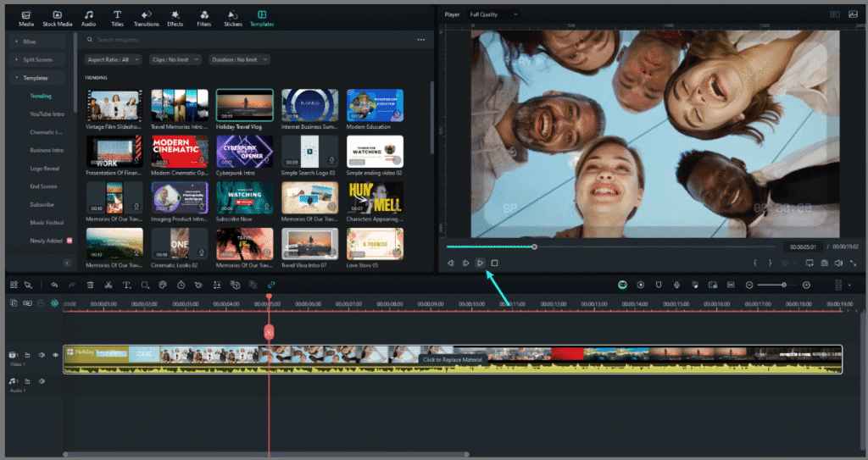The image size is (868, 460).
Task: Hide the Video 1 track with eye icon
Action: click(x=55, y=355)
